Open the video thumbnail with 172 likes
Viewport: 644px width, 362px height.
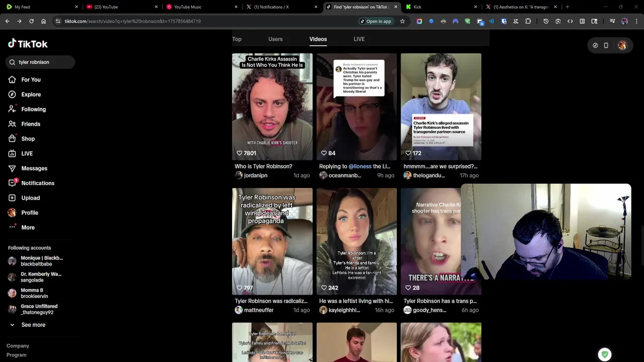coord(441,107)
